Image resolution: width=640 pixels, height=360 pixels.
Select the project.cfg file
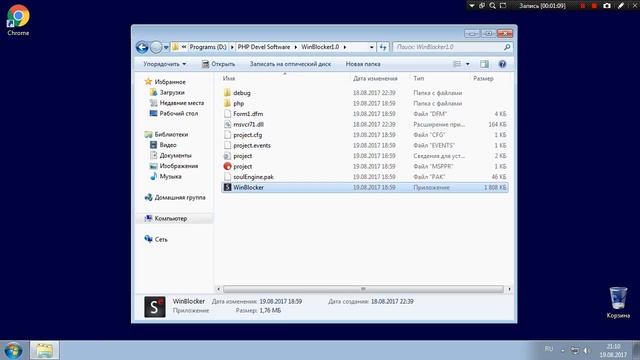[247, 135]
